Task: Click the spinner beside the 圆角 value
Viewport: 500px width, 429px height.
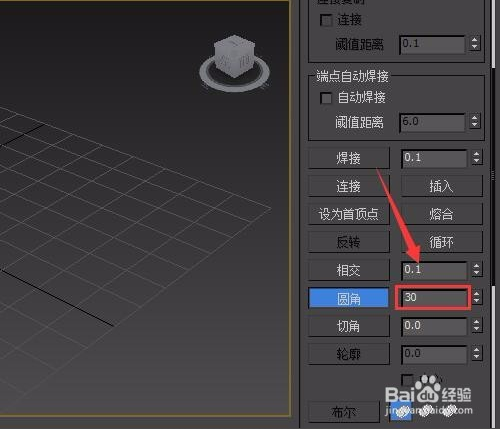Action: click(x=477, y=297)
